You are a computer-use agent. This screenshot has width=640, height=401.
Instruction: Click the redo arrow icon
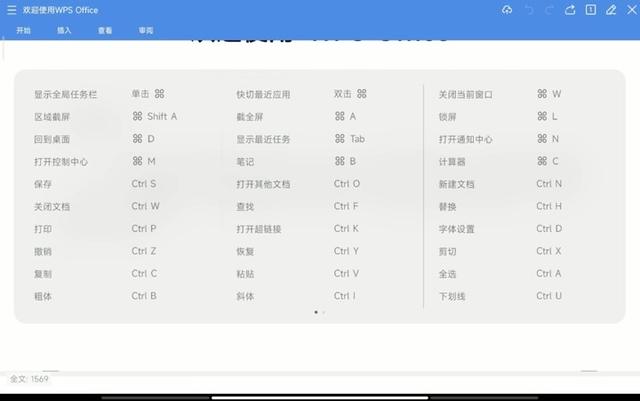tap(549, 10)
